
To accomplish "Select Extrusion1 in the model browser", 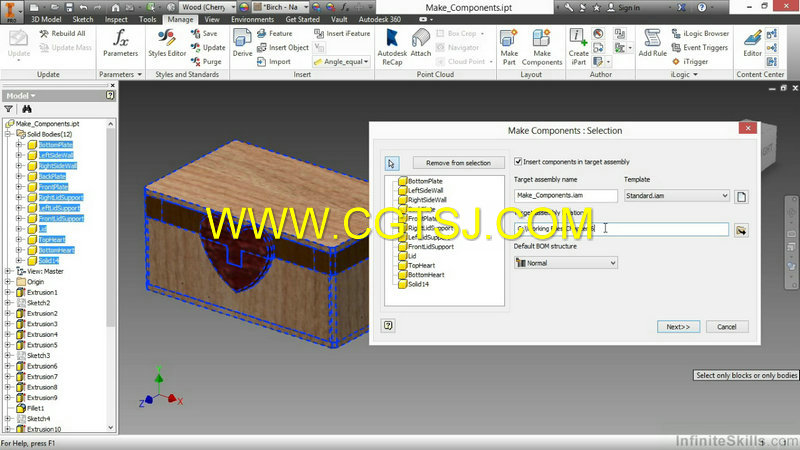I will tap(42, 292).
